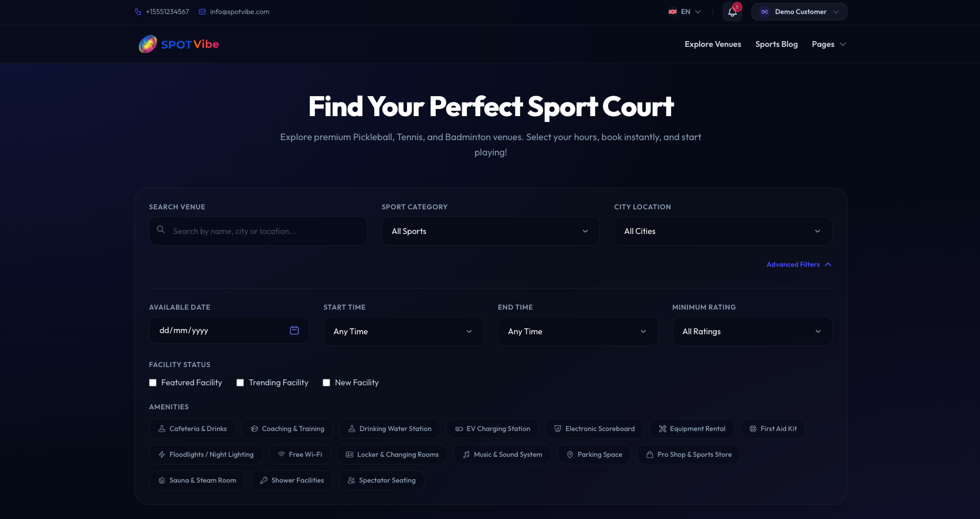Click the search magnifier icon
The image size is (980, 519).
tap(161, 229)
